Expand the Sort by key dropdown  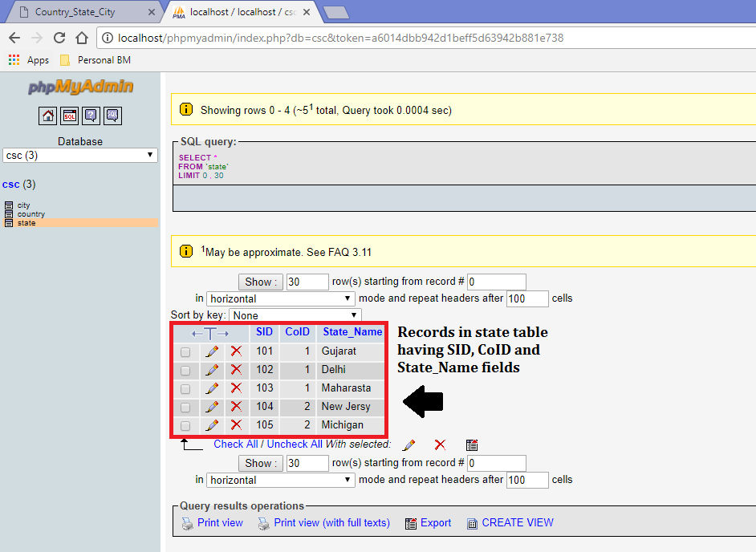pos(293,315)
